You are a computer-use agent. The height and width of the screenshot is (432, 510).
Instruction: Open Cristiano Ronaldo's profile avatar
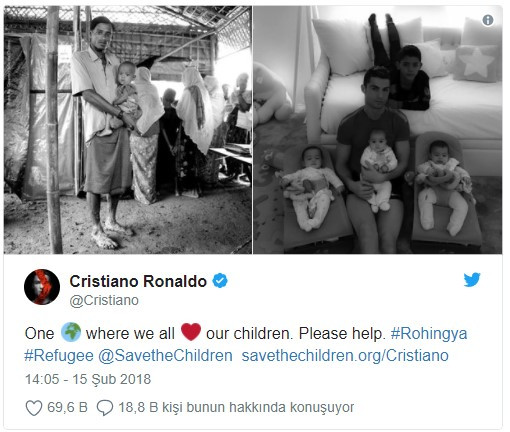[42, 287]
